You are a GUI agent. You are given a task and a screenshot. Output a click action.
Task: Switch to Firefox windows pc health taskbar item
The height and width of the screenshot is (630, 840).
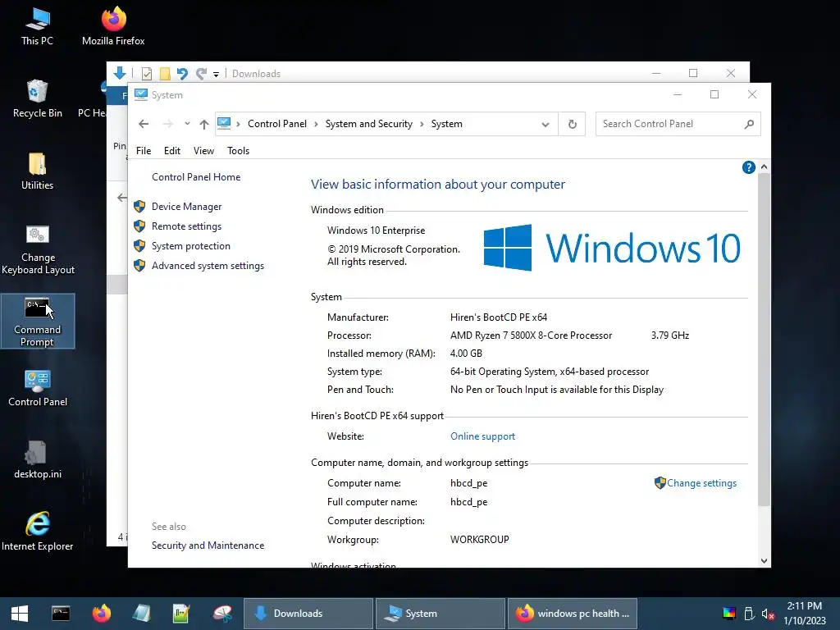572,614
